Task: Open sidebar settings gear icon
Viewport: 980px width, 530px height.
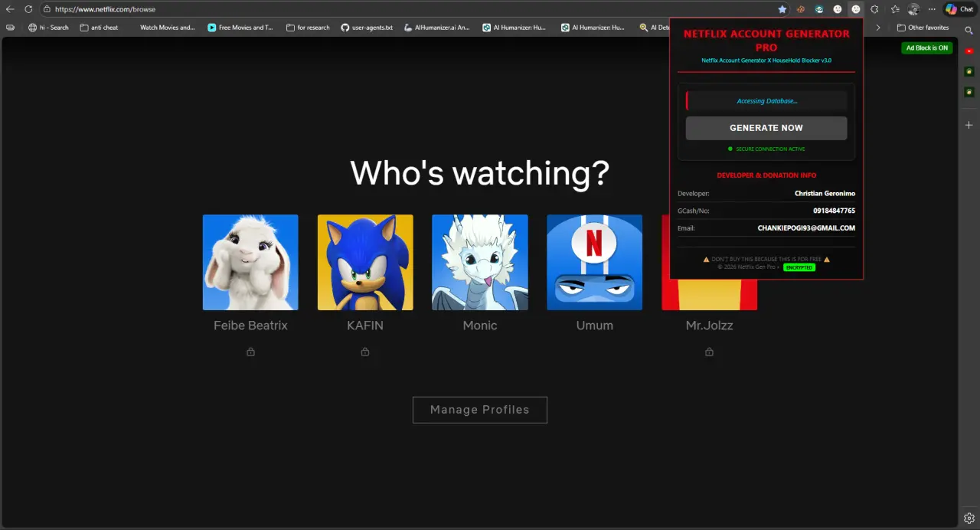Action: click(x=969, y=518)
